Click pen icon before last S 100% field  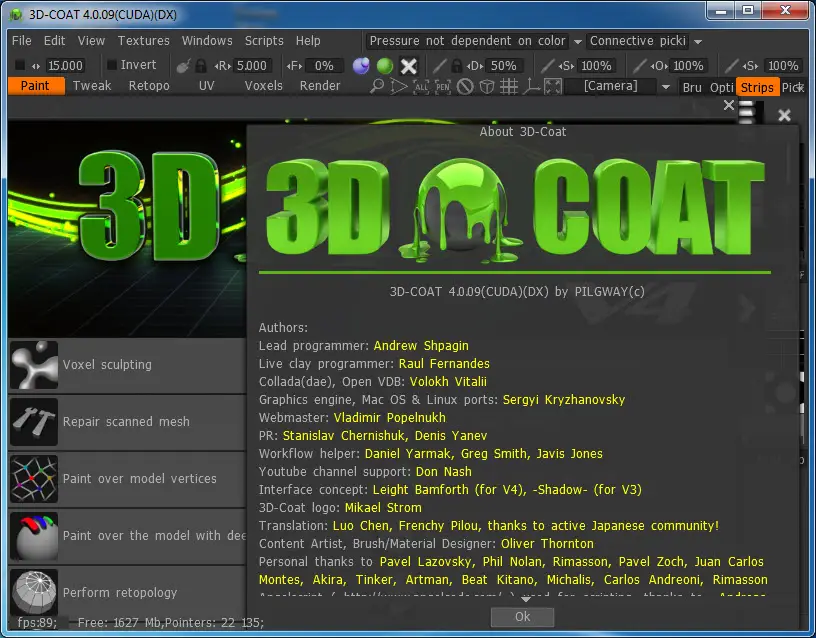point(732,66)
